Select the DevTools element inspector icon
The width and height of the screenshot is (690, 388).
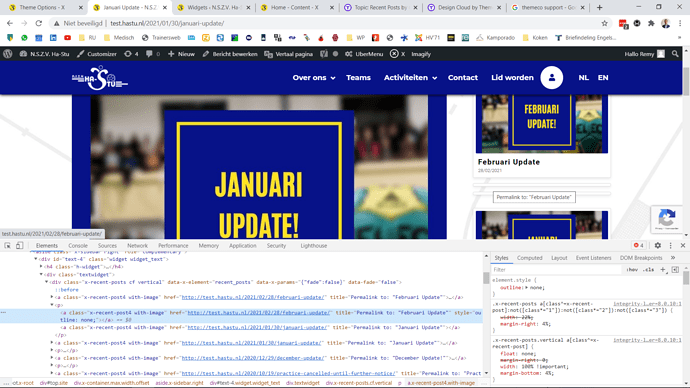click(x=7, y=245)
